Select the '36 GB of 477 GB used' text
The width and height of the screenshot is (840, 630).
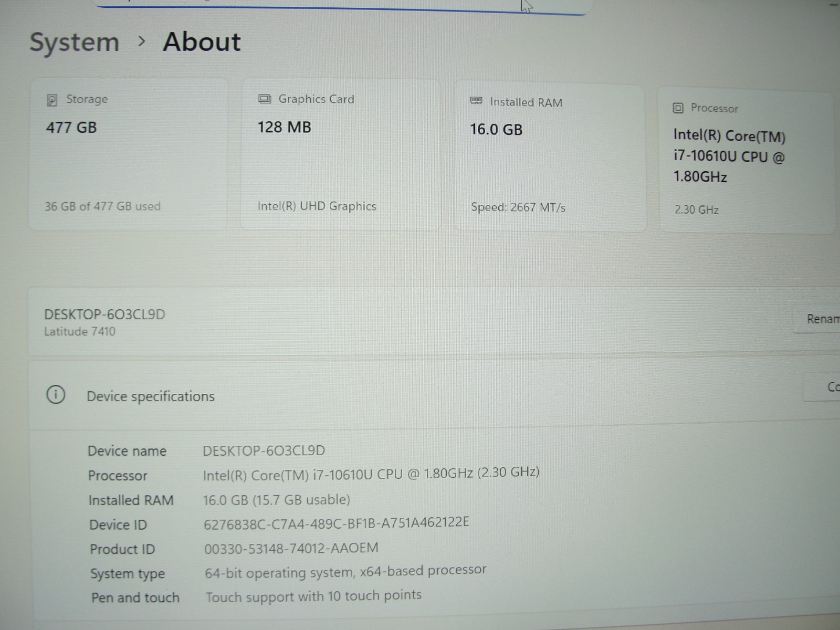click(102, 206)
